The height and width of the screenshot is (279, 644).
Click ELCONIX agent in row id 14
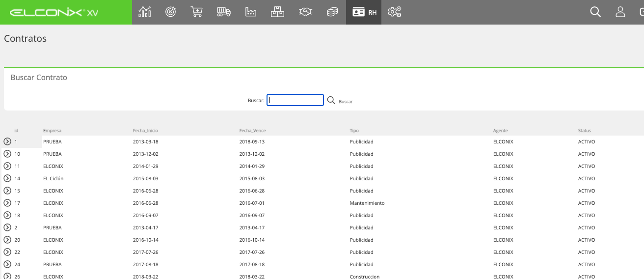(503, 178)
